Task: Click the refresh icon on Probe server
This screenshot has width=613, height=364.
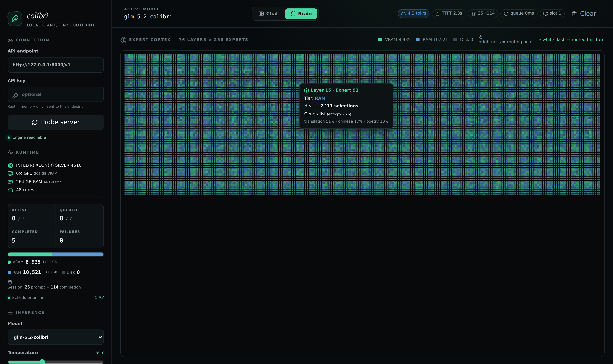Action: [35, 122]
